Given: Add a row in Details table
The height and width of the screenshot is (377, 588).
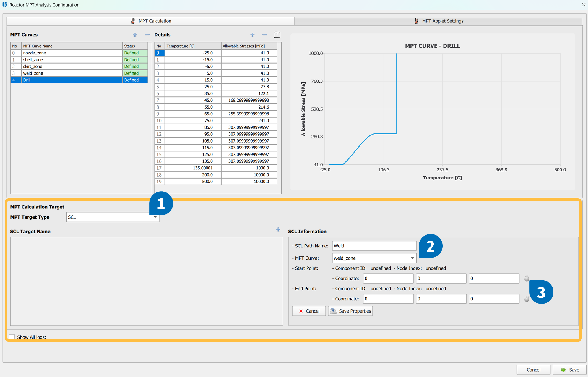Looking at the screenshot, I should pos(252,35).
